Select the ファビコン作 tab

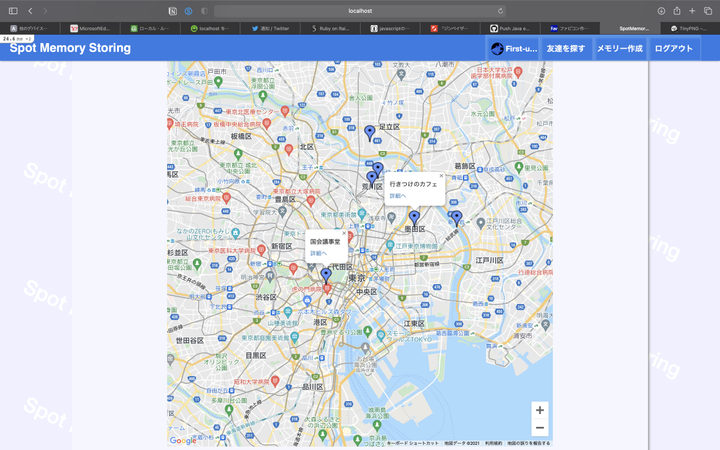[x=570, y=28]
